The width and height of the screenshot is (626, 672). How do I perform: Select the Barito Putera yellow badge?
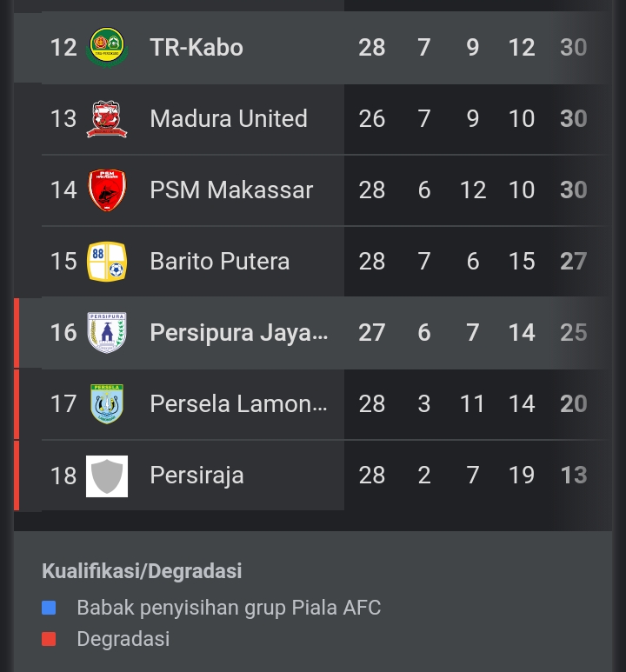pyautogui.click(x=107, y=262)
